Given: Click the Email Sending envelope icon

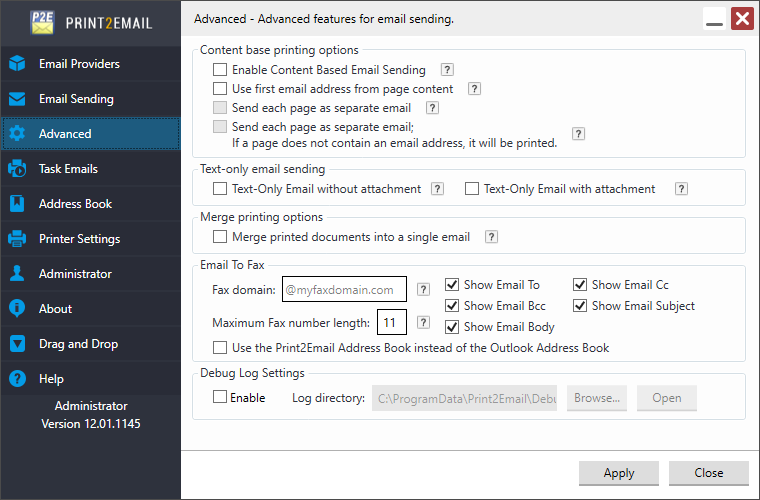Looking at the screenshot, I should tap(17, 99).
